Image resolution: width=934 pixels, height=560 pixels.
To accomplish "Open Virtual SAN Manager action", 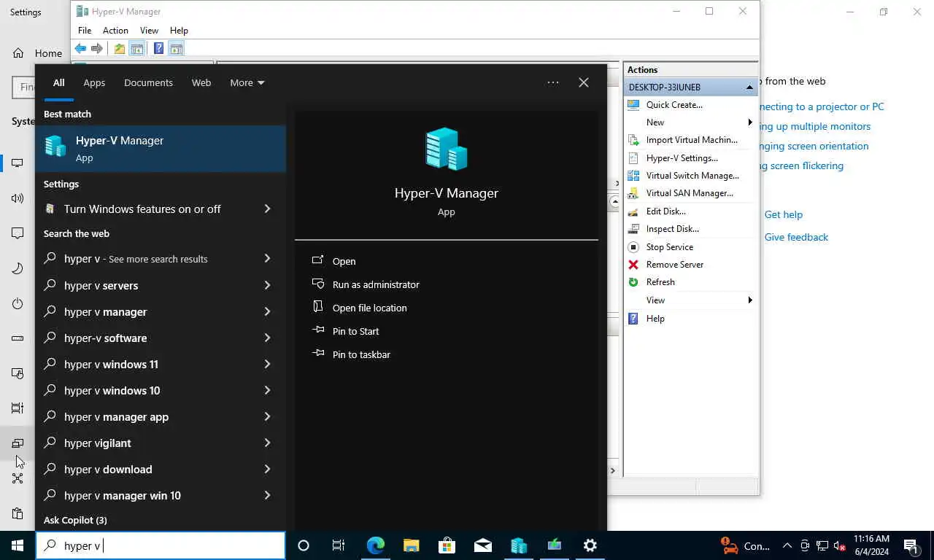I will (x=690, y=193).
